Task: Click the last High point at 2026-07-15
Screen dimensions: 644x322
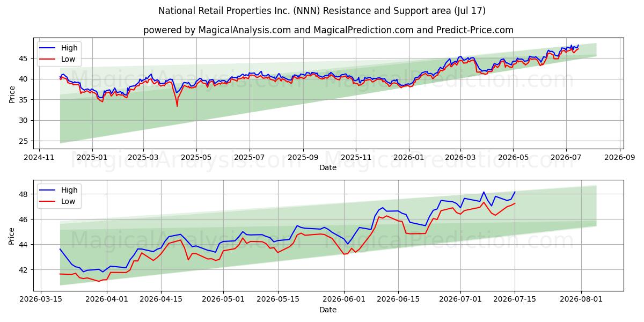Action: coord(515,192)
